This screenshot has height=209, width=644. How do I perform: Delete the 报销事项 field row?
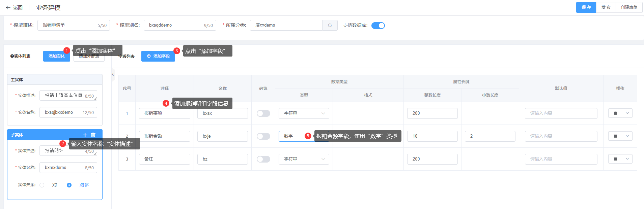(615, 113)
